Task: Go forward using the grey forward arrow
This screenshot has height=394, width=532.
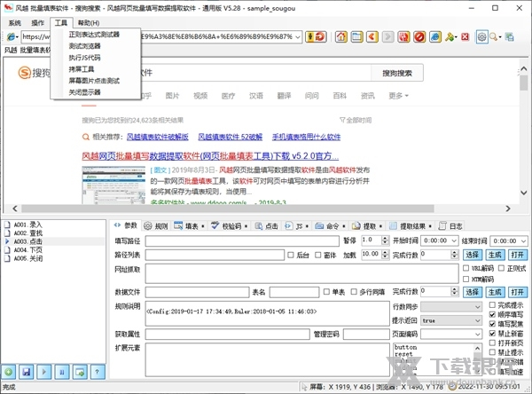Action: pyautogui.click(x=387, y=36)
